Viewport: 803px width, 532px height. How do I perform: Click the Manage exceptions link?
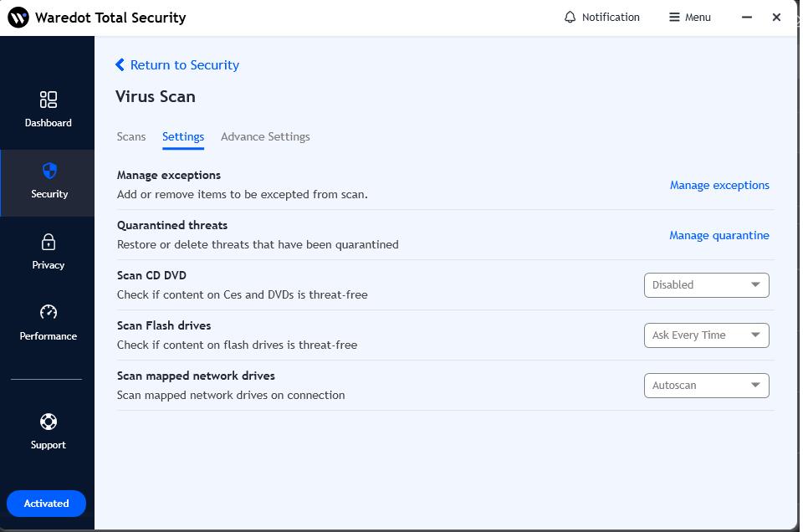[x=719, y=185]
